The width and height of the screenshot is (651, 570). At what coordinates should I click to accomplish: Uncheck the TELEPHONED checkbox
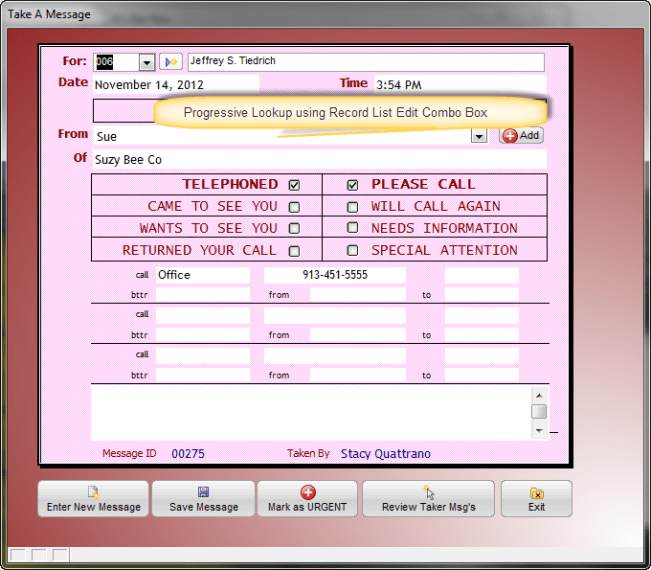pyautogui.click(x=294, y=185)
